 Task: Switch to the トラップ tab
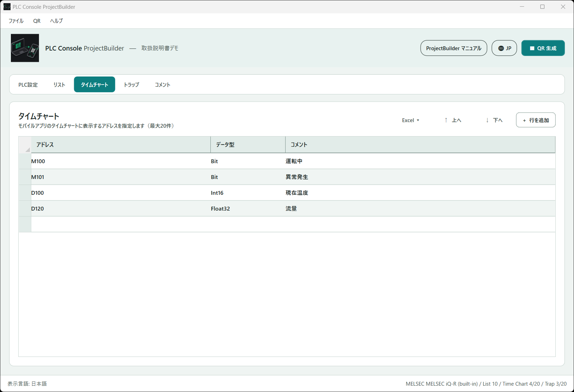[x=131, y=85]
